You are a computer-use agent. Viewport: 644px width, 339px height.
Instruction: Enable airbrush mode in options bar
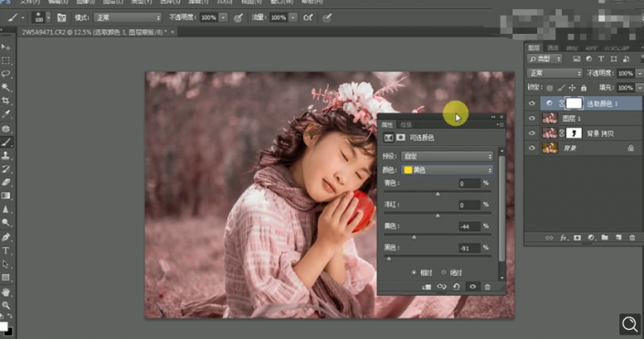[x=308, y=17]
